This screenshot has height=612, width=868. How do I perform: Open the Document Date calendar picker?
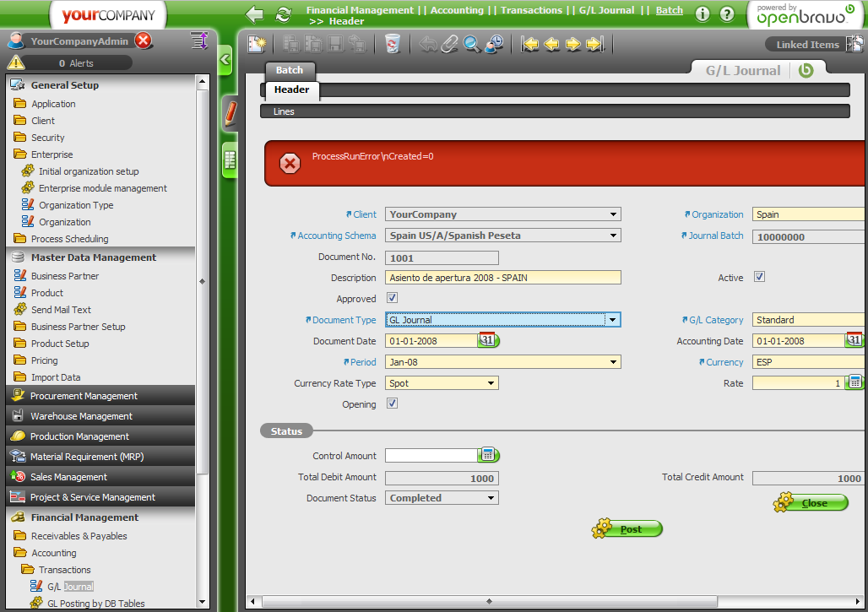pos(488,341)
